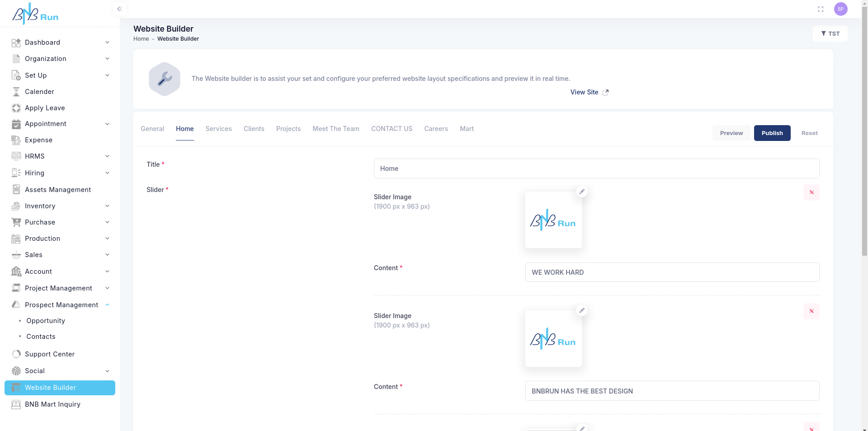868x431 pixels.
Task: Click the Title input field
Action: point(596,169)
